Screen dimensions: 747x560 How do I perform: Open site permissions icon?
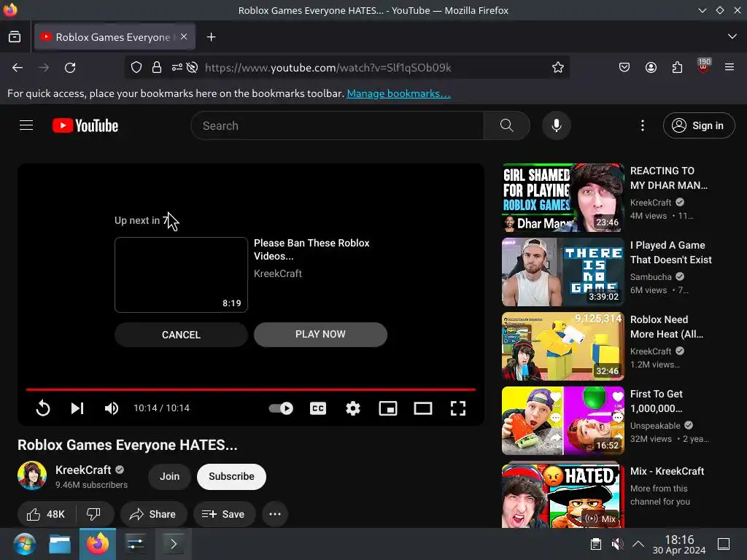[x=177, y=68]
